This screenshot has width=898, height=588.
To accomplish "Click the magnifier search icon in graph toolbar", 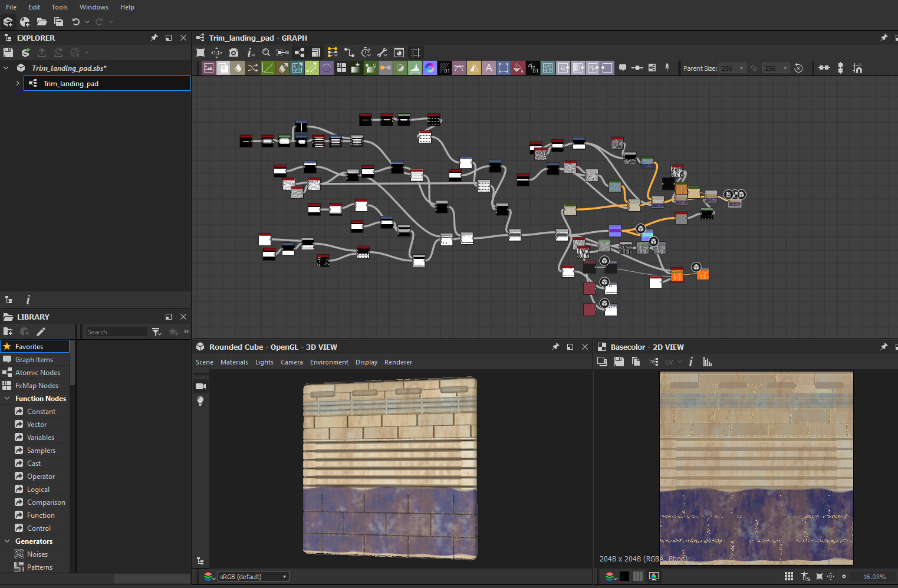I will pyautogui.click(x=266, y=52).
